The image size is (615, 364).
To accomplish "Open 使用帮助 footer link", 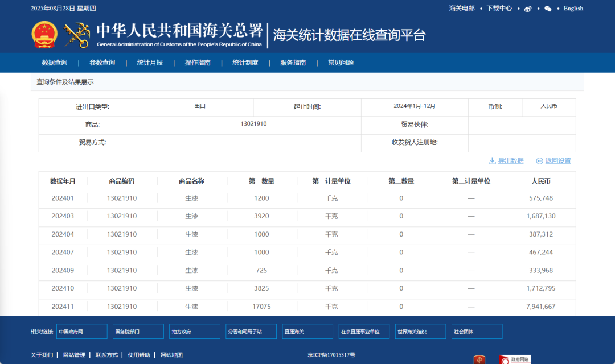I will (x=139, y=355).
